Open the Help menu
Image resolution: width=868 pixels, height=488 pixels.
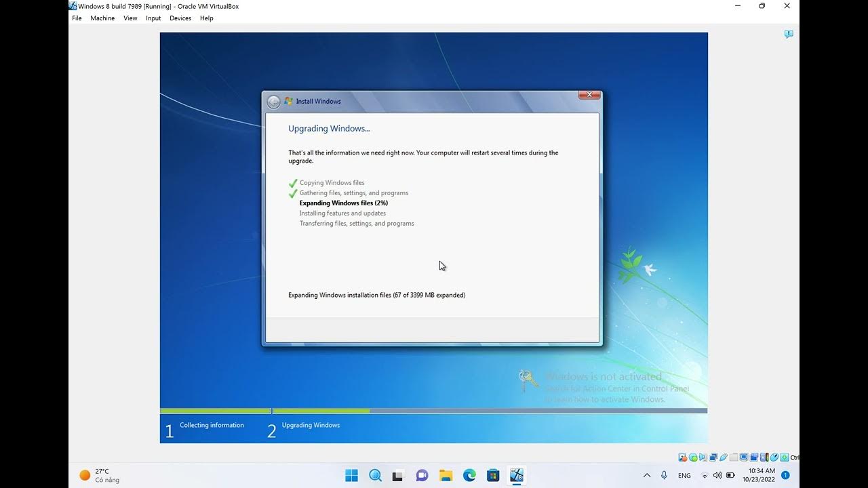207,18
